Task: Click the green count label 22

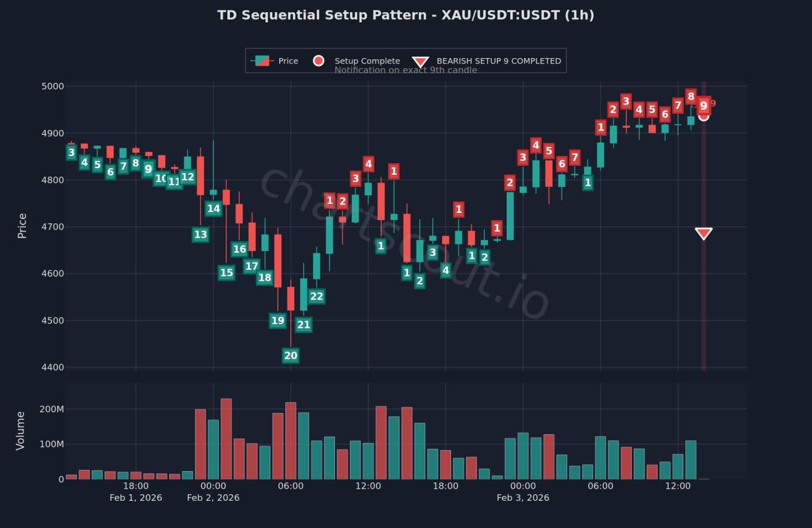Action: 316,296
